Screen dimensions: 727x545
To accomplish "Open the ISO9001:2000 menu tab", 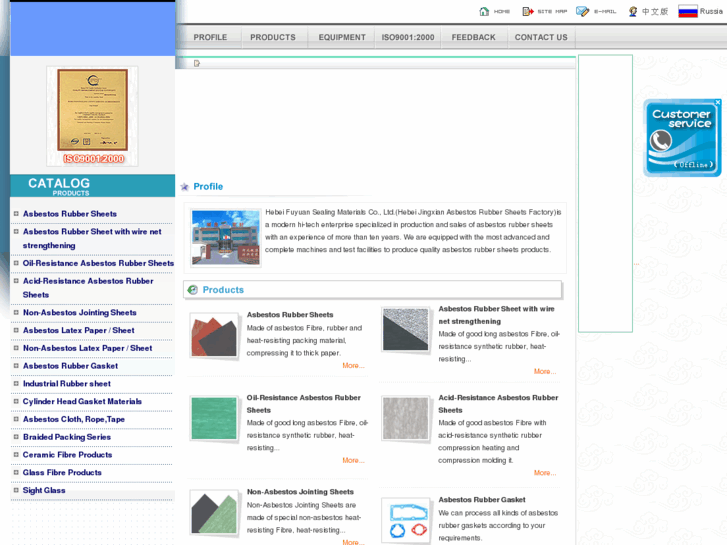I will (x=408, y=37).
